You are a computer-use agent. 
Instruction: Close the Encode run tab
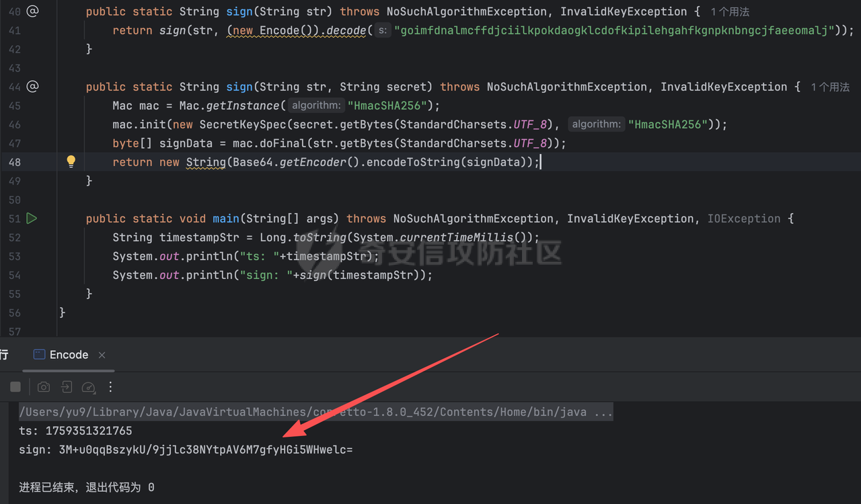pos(102,355)
